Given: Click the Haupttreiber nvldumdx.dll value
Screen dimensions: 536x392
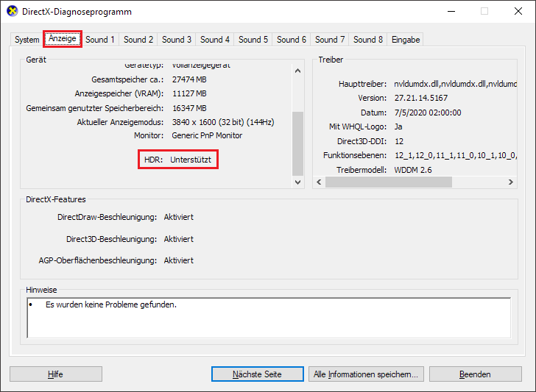Looking at the screenshot, I should coord(455,84).
